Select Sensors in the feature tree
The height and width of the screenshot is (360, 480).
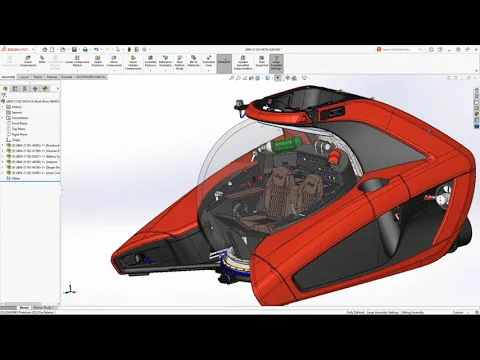(17, 112)
